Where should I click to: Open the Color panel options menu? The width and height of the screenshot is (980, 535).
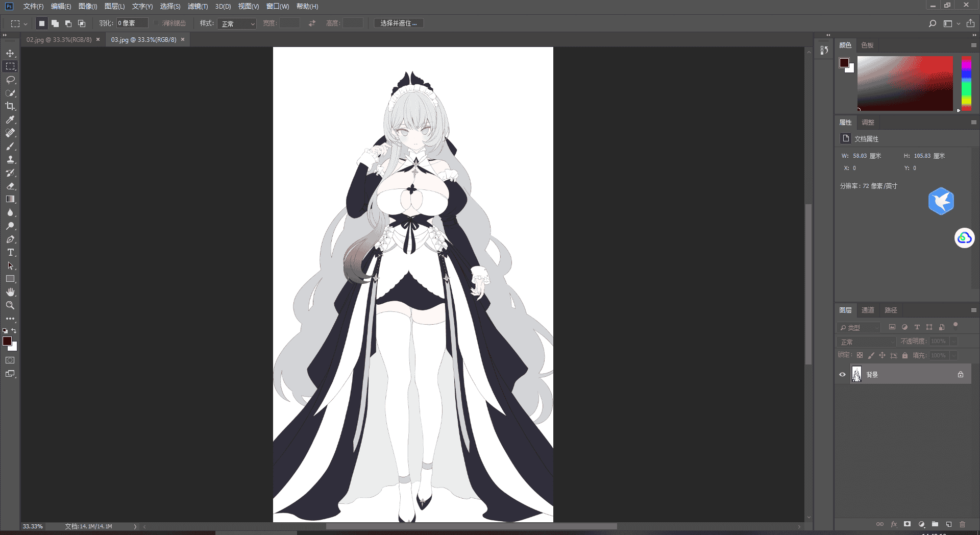(x=973, y=45)
